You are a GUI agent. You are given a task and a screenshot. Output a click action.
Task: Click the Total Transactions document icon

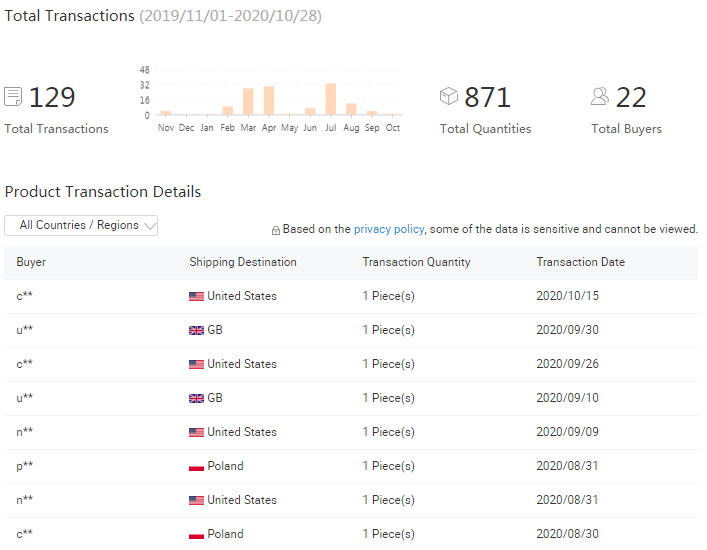(13, 97)
